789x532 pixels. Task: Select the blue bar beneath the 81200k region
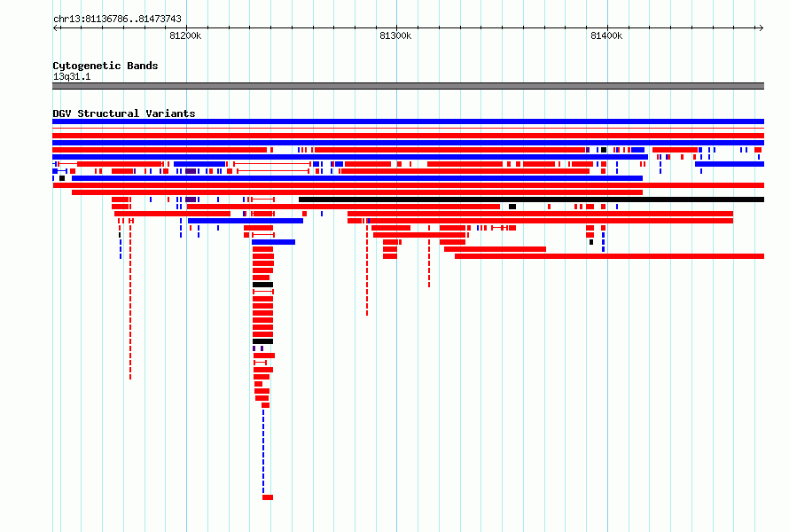click(246, 221)
